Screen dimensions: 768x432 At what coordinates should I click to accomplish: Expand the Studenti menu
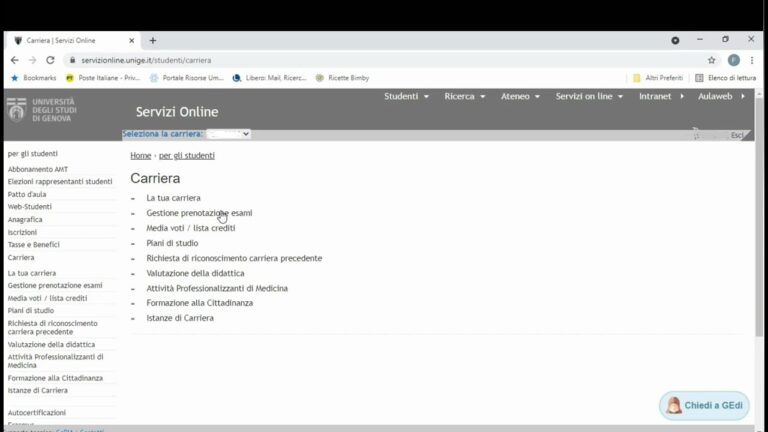(406, 96)
